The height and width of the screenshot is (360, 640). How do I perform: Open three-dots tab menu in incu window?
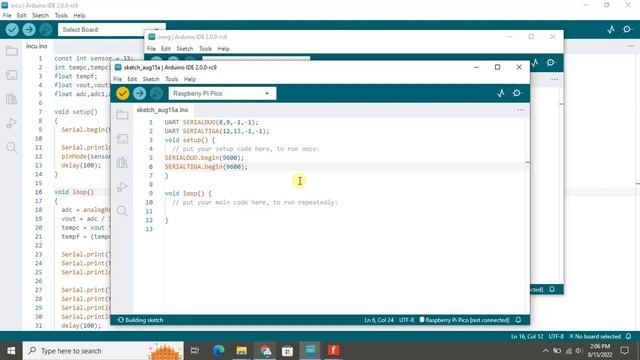point(631,46)
